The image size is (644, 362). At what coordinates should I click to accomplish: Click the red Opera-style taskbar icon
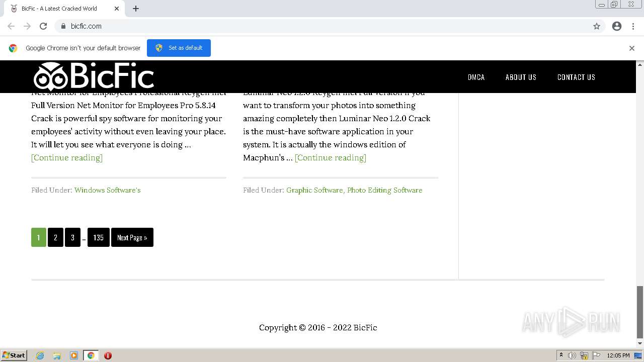(108, 355)
